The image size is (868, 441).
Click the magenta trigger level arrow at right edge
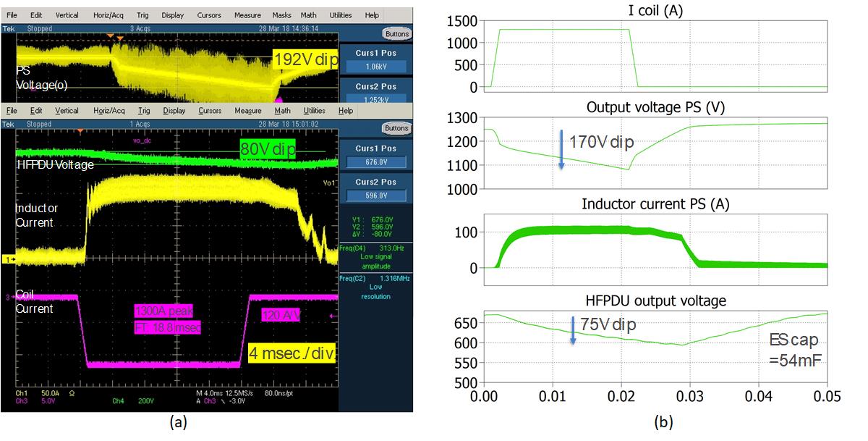pos(333,316)
